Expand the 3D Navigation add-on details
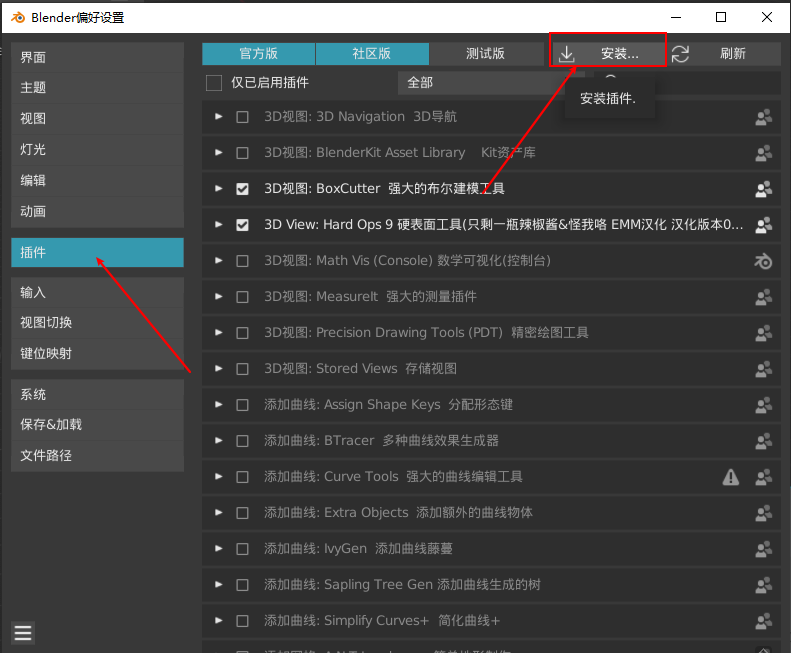This screenshot has height=653, width=791. [x=218, y=117]
